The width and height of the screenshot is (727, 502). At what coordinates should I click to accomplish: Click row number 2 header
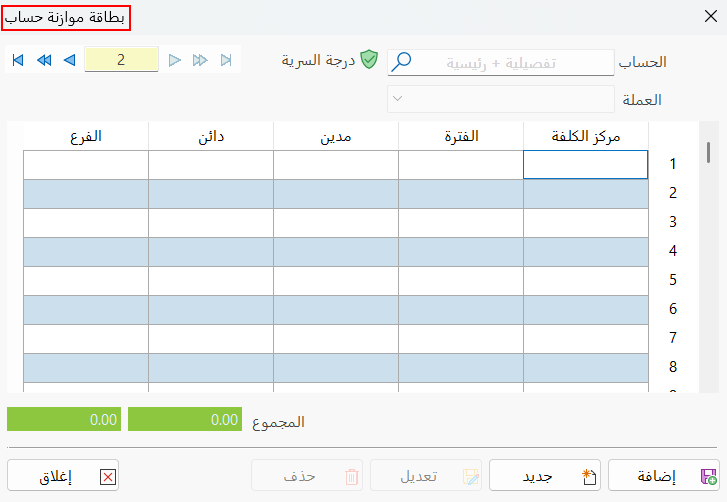(x=673, y=193)
